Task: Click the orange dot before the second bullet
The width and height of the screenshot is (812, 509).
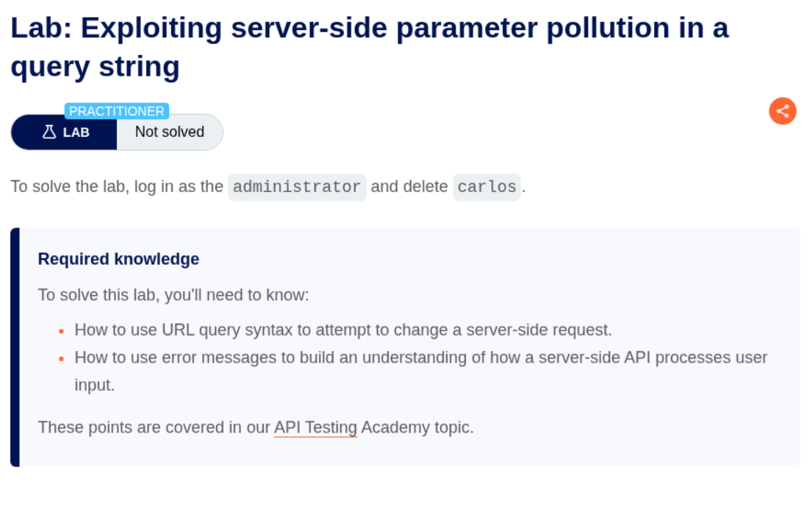Action: tap(62, 358)
